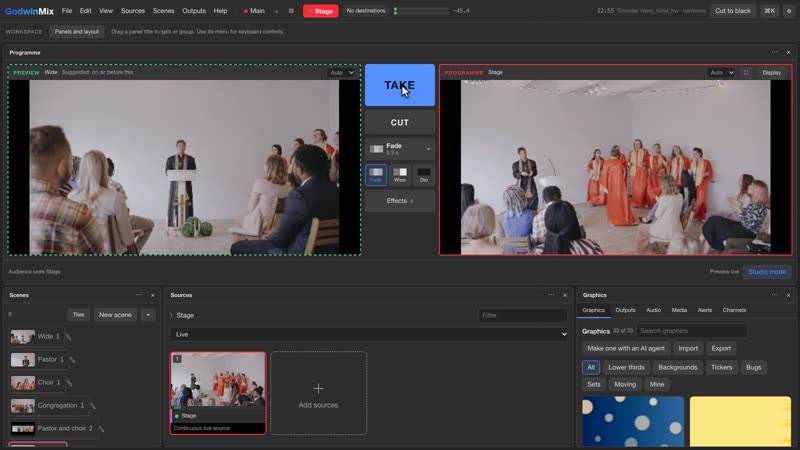Click the settings gear icon at top right

coord(789,11)
